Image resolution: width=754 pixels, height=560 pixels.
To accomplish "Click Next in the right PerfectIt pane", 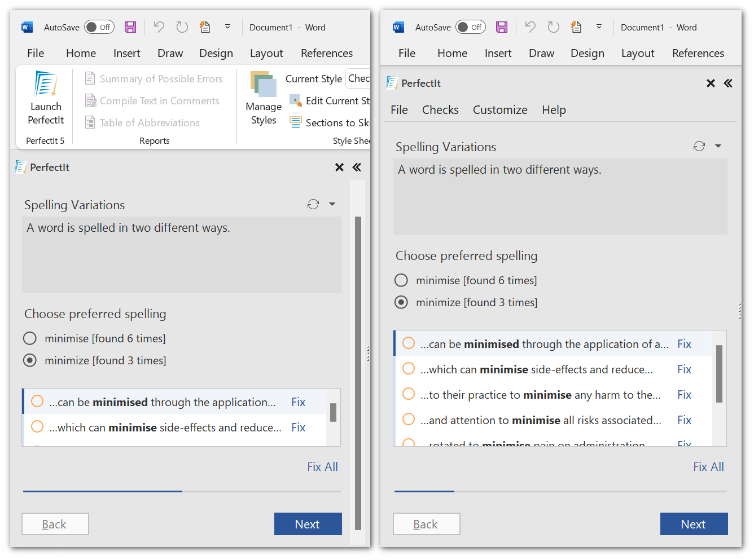I will coord(694,524).
